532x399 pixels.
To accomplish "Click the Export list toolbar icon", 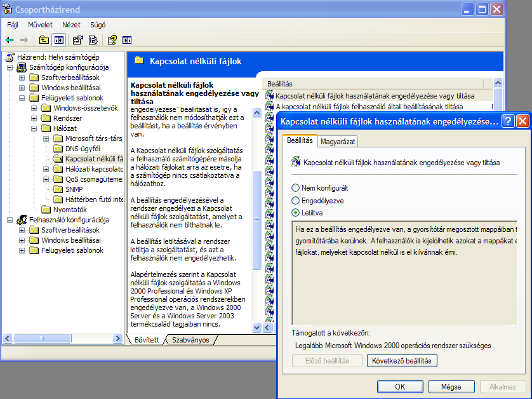I will [93, 39].
